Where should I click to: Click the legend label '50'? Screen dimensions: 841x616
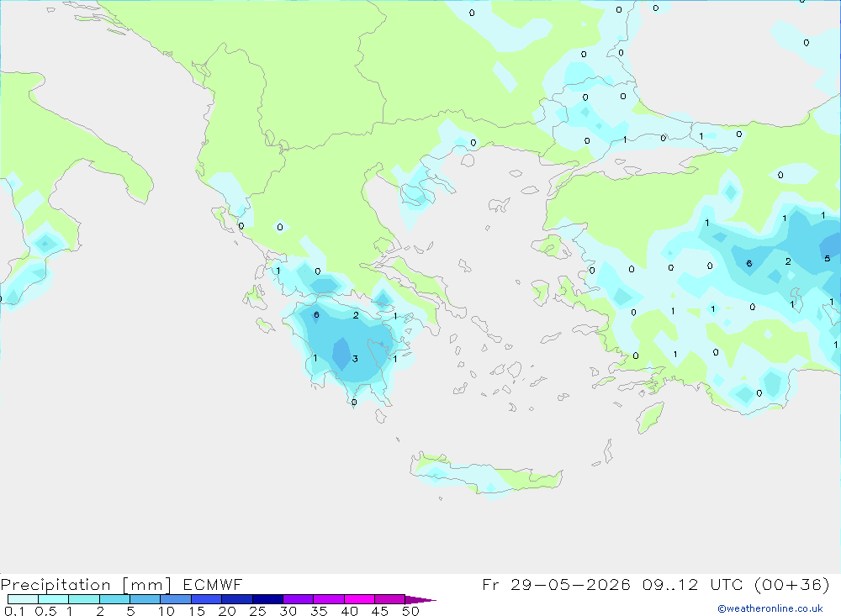tap(410, 611)
